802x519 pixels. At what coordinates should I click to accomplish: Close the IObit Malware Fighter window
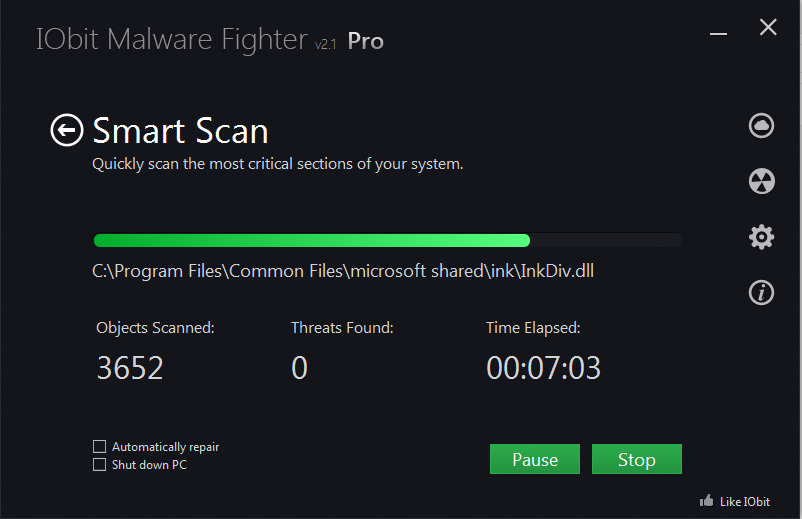(x=768, y=28)
